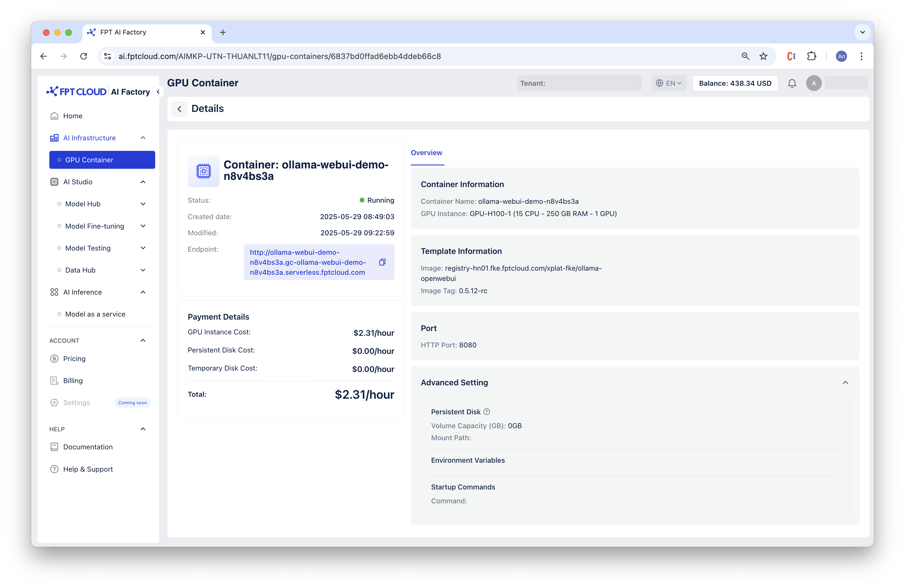Open Help & Support
Viewport: 905px width, 588px height.
[88, 469]
